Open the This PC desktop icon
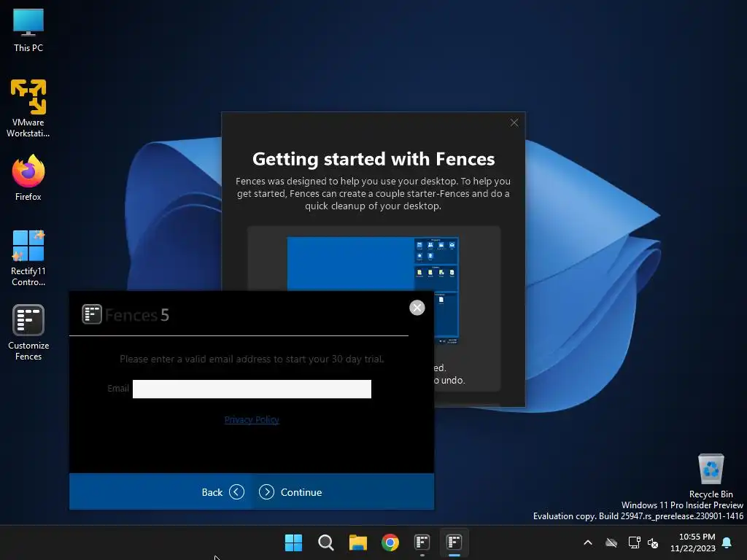The image size is (747, 560). [28, 31]
